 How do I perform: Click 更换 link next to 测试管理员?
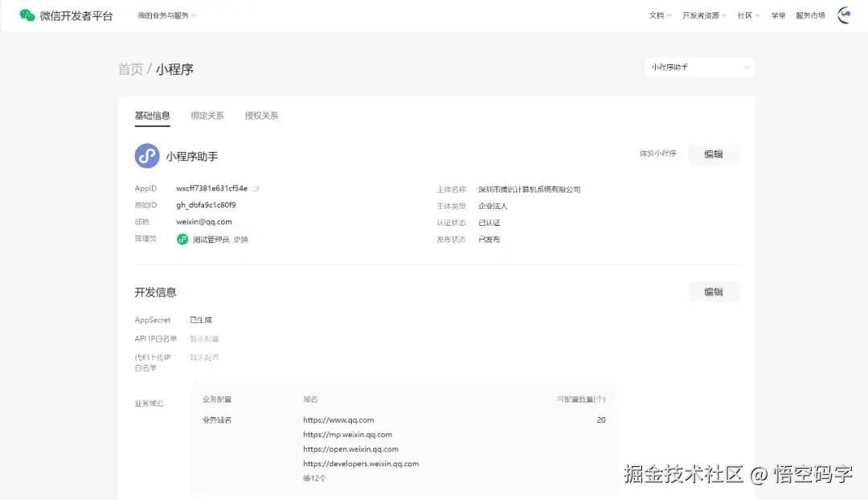[241, 240]
